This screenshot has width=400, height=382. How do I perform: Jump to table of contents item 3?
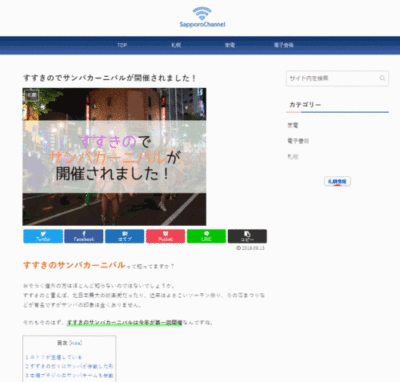(x=69, y=376)
